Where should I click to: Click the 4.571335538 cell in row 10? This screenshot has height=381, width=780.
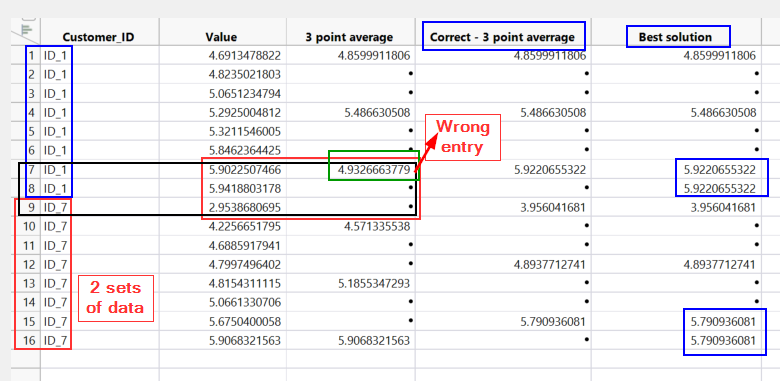[x=378, y=227]
